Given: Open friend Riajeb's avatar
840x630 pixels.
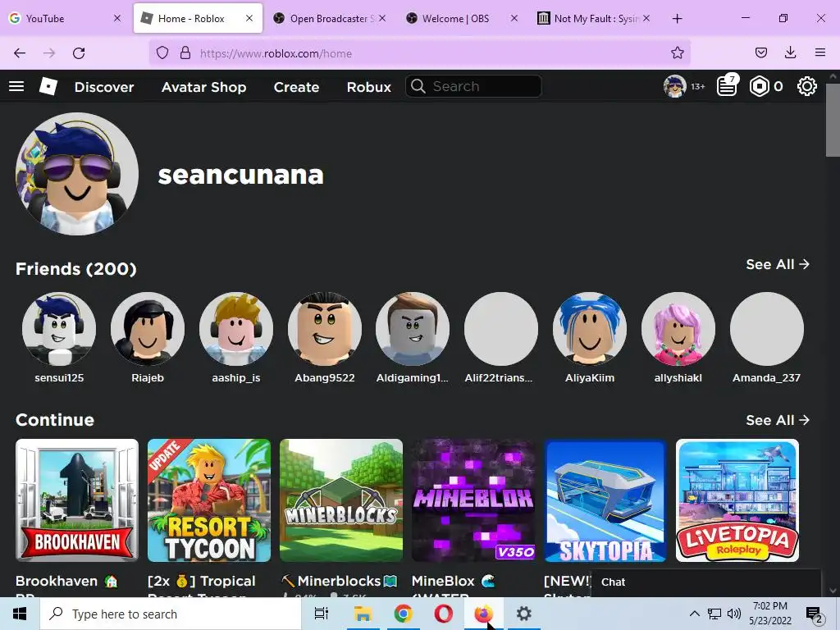Looking at the screenshot, I should coord(148,329).
